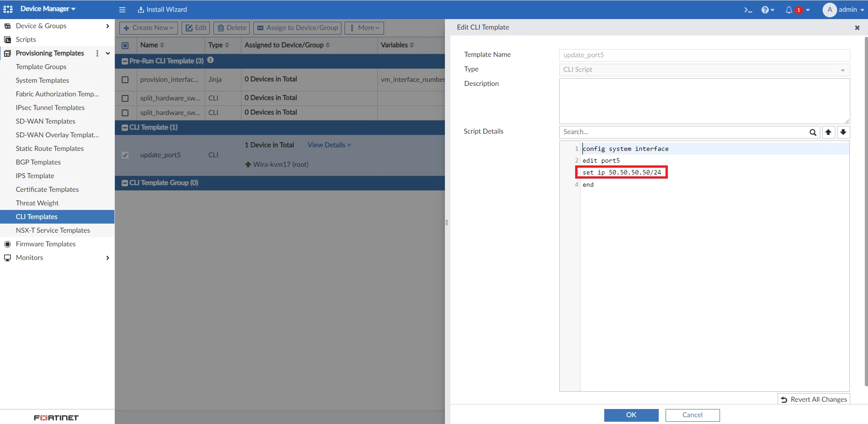The height and width of the screenshot is (424, 868).
Task: Toggle the select-all header checkbox
Action: click(125, 45)
